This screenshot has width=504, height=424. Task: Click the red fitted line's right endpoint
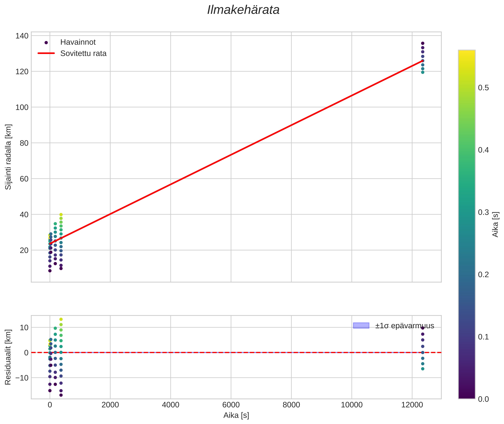tap(422, 61)
